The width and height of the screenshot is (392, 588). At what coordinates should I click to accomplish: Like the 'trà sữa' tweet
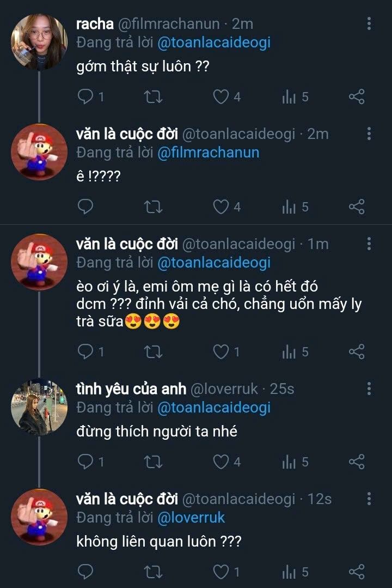click(x=220, y=352)
